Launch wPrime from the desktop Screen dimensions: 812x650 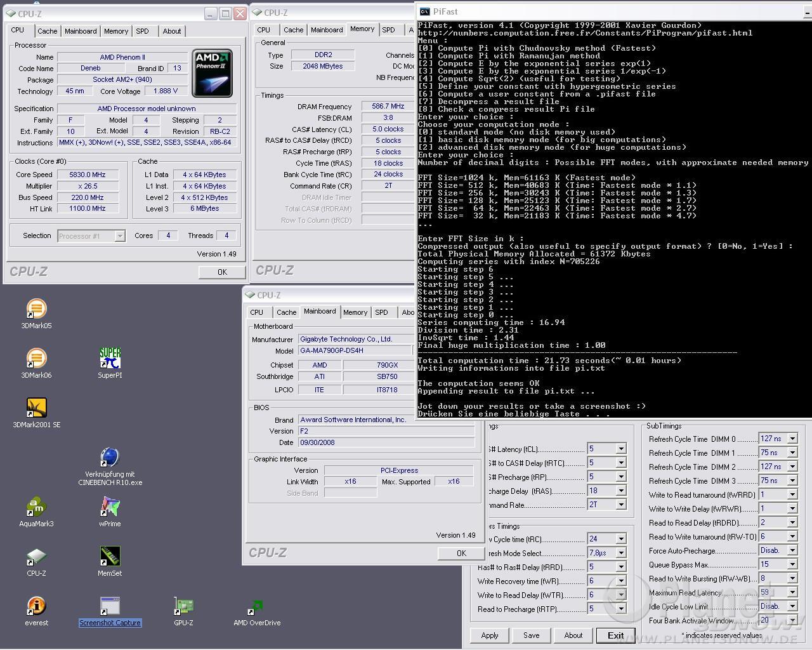(x=110, y=507)
